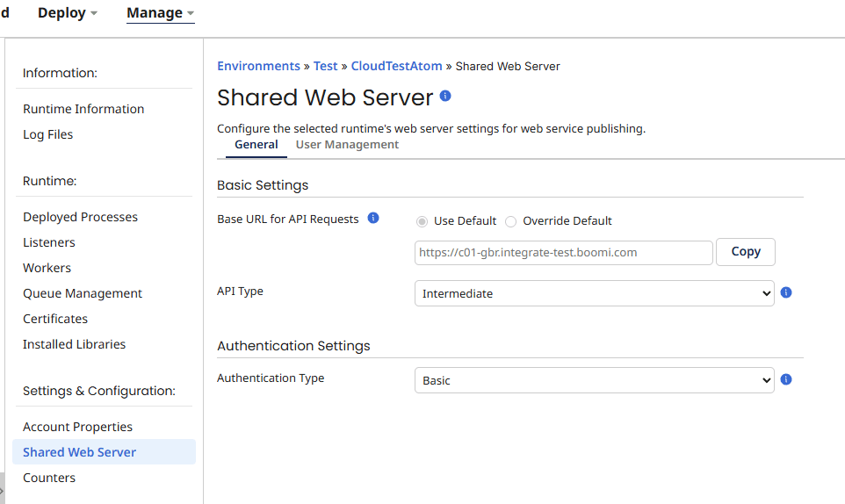Expand the Manage menu
Screen dimensions: 845x504
[160, 13]
